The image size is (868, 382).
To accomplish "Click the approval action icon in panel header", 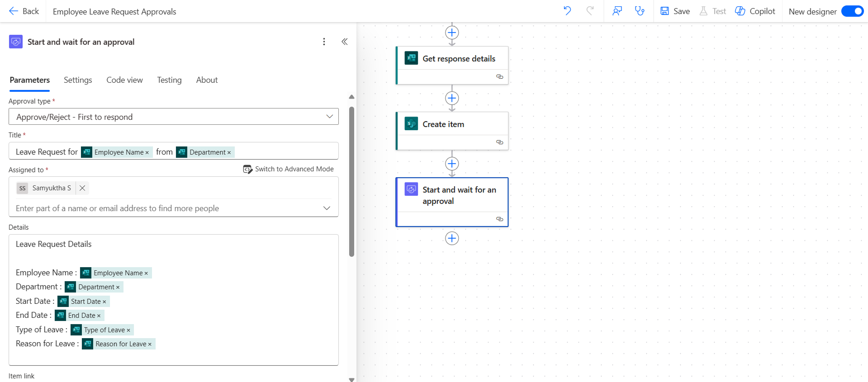I will 16,42.
